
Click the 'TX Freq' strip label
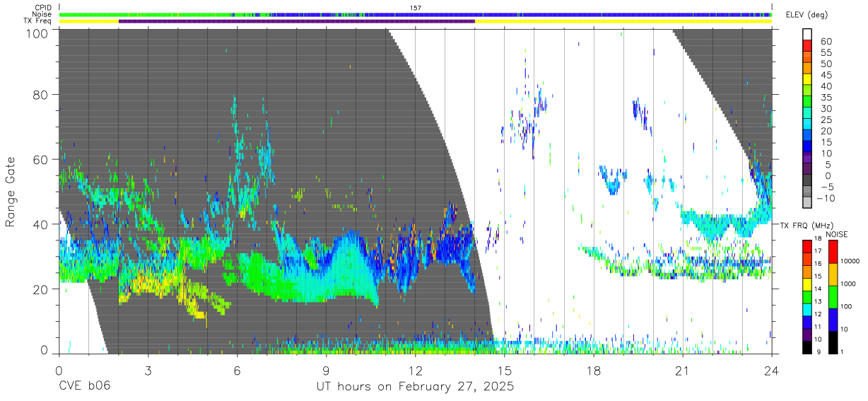click(x=38, y=21)
